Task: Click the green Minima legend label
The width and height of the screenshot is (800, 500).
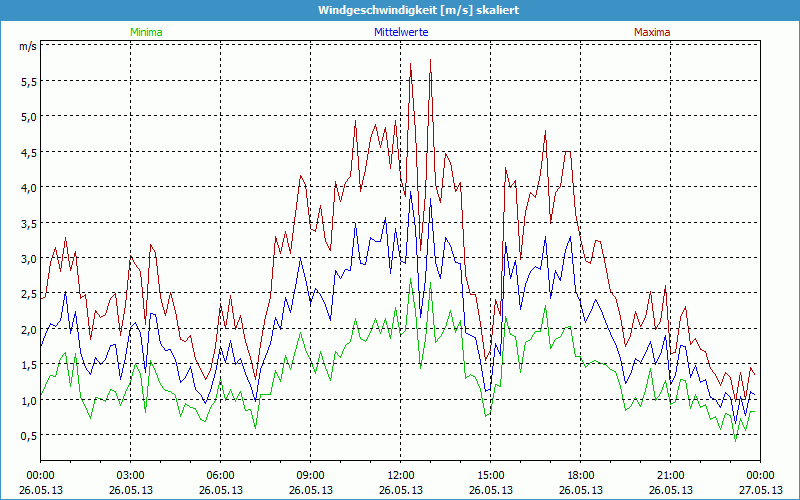Action: [146, 32]
